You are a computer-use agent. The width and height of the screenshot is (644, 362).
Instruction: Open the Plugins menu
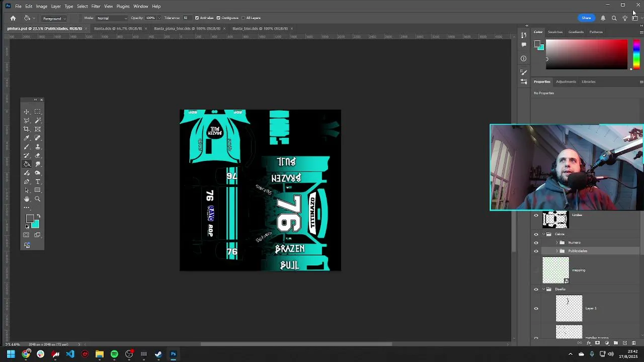pos(123,6)
